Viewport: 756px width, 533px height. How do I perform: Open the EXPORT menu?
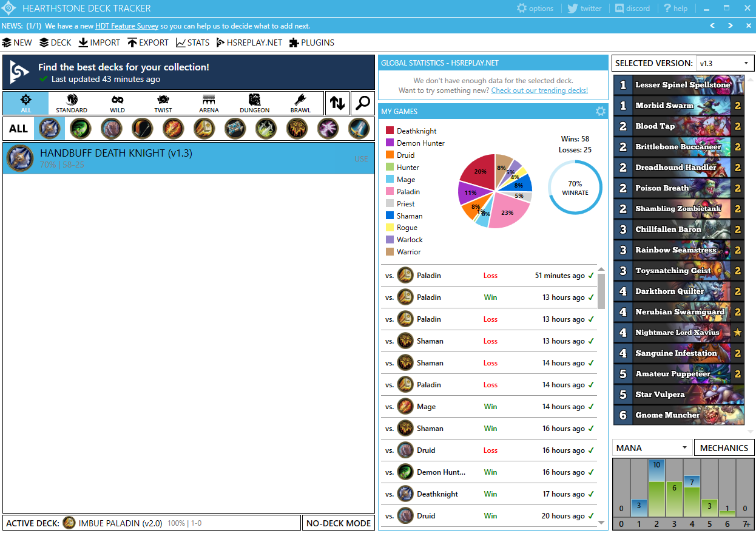click(x=148, y=42)
